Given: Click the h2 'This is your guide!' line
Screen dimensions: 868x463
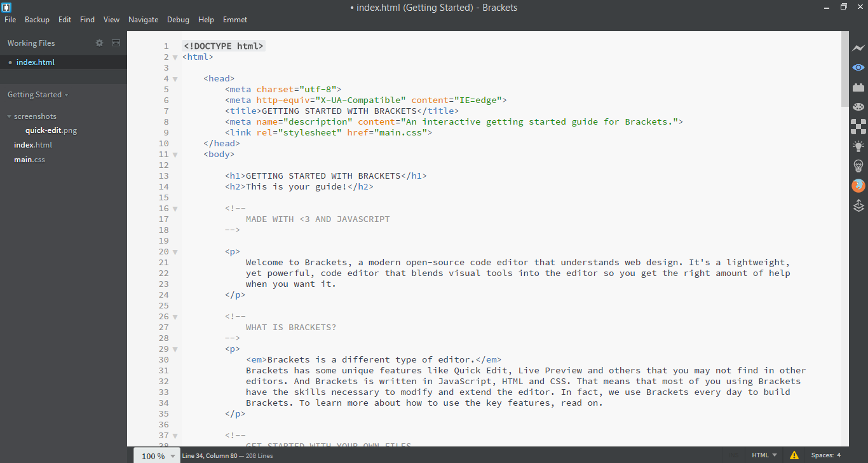Looking at the screenshot, I should [299, 187].
